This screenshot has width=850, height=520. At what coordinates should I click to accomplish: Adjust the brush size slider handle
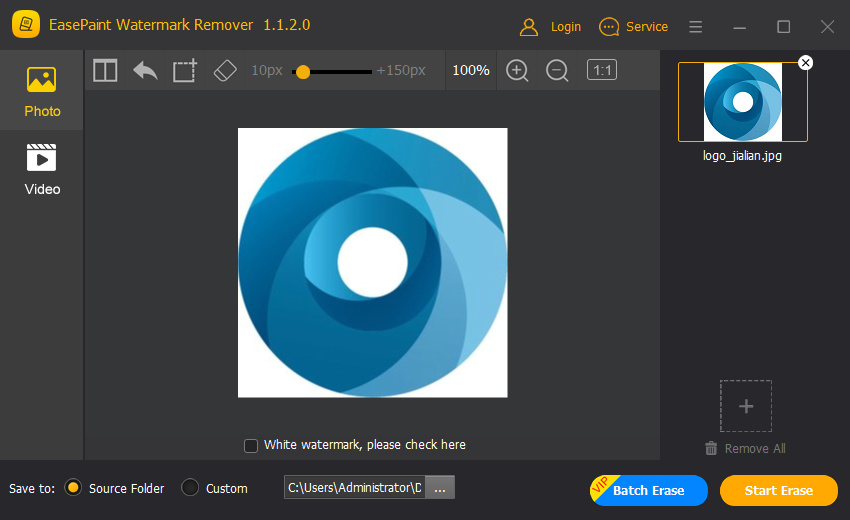[303, 72]
